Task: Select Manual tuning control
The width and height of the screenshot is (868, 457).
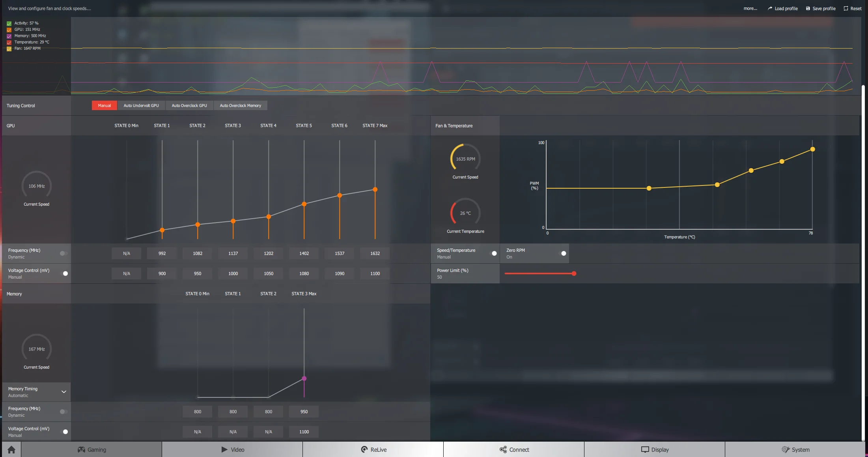Action: tap(105, 105)
